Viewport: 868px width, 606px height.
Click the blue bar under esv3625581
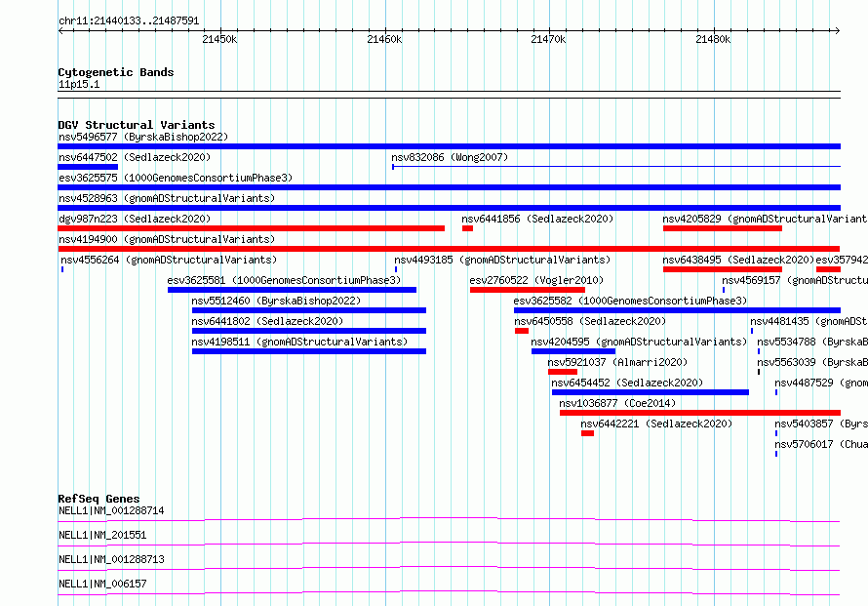pos(292,290)
